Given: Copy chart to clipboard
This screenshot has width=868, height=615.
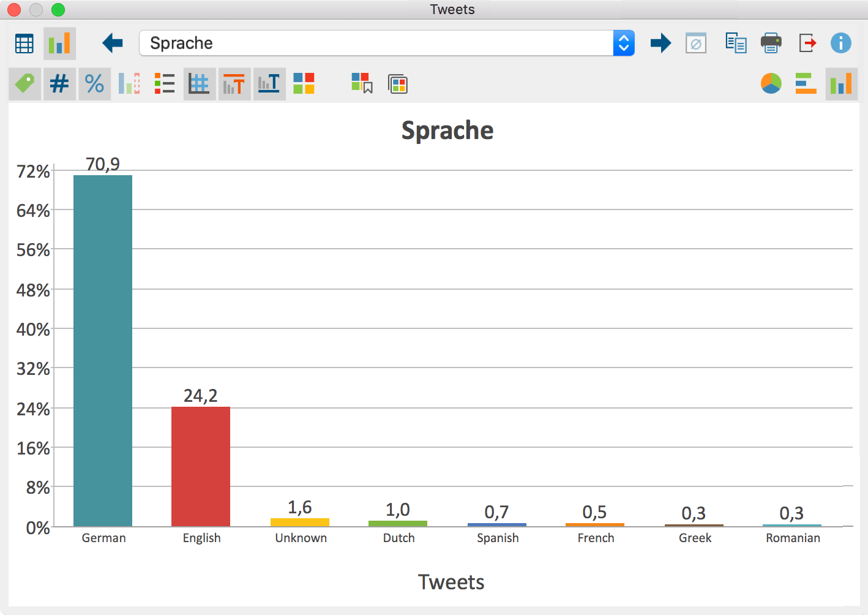Looking at the screenshot, I should point(735,43).
